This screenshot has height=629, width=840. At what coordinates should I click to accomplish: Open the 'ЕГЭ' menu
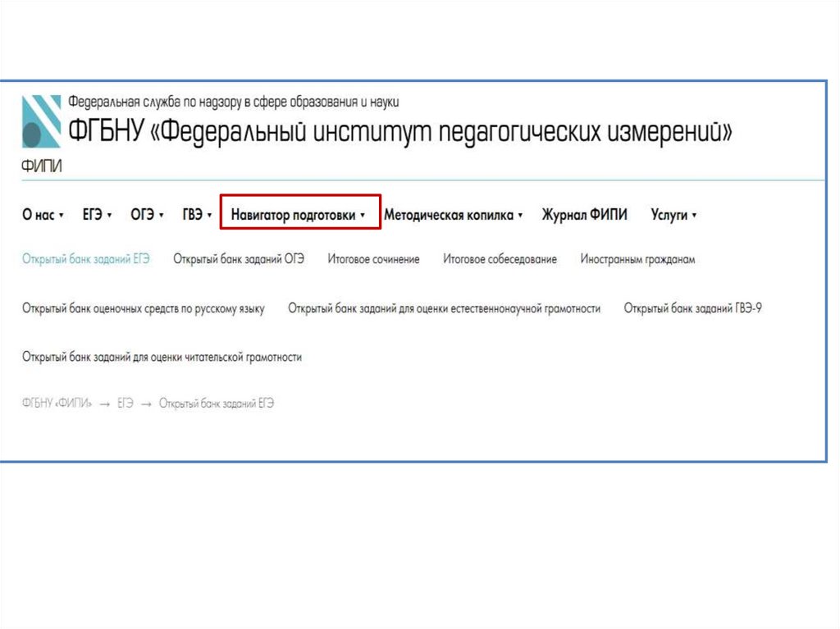pos(92,215)
